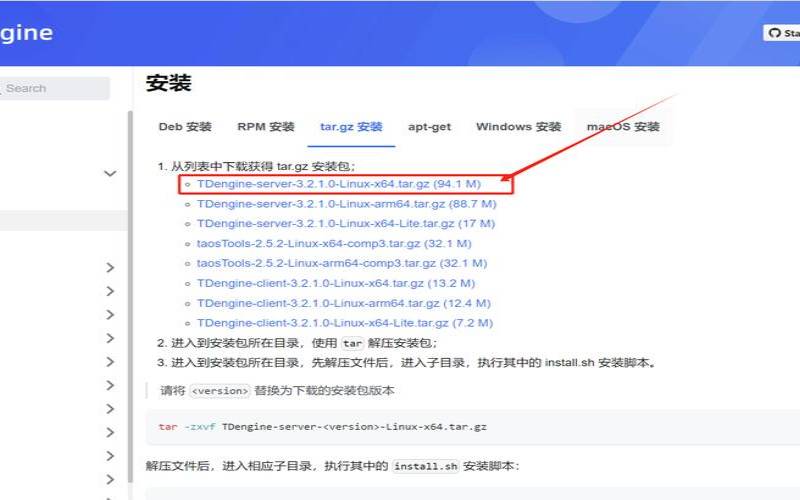Screen dimensions: 800x500
Task: Click the sidebar vertical scrollbar
Action: point(130,296)
